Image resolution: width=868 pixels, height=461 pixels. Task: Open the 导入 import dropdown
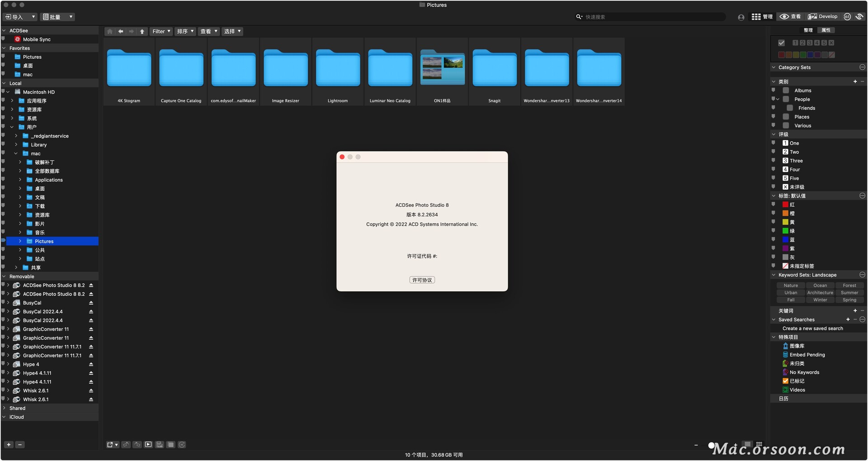[x=20, y=17]
